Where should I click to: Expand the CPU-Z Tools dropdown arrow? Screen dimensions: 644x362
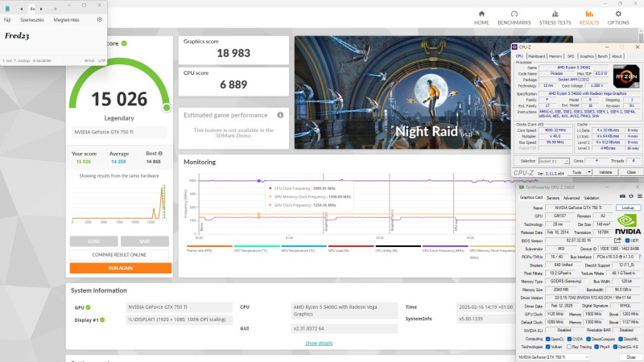(x=589, y=172)
